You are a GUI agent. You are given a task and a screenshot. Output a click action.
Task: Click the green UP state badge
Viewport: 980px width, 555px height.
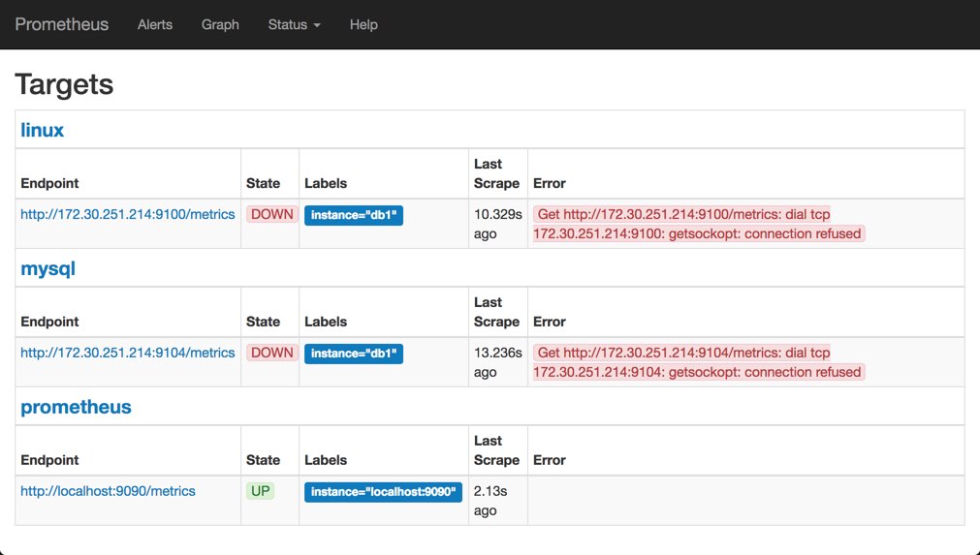260,491
